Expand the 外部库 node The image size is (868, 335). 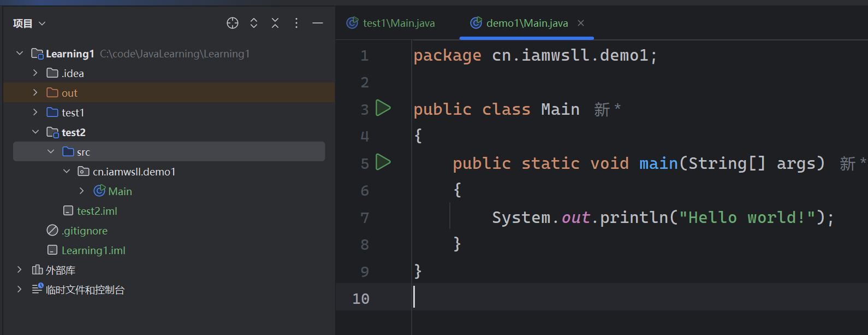(20, 270)
